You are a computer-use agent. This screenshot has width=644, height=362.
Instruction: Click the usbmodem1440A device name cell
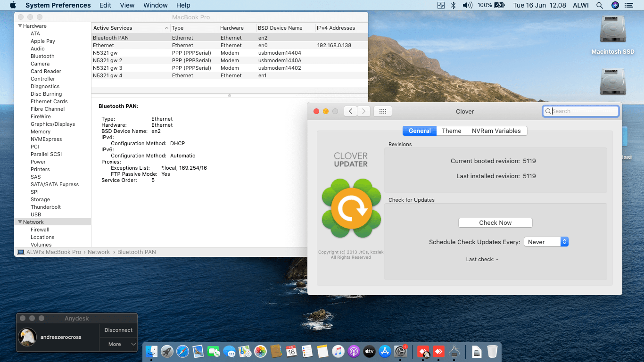coord(280,60)
